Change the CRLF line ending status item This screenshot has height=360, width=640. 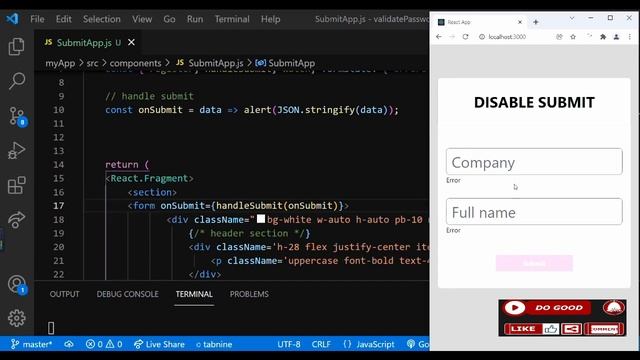point(321,344)
